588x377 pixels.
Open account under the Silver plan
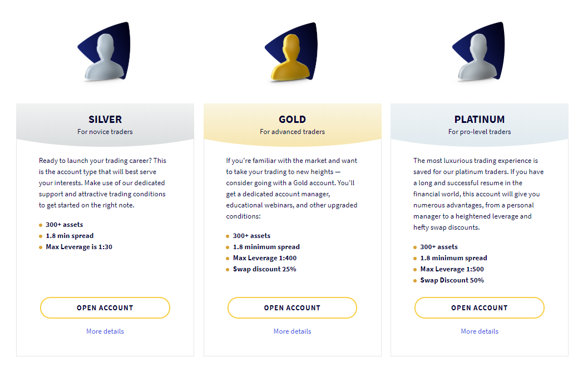tap(105, 307)
